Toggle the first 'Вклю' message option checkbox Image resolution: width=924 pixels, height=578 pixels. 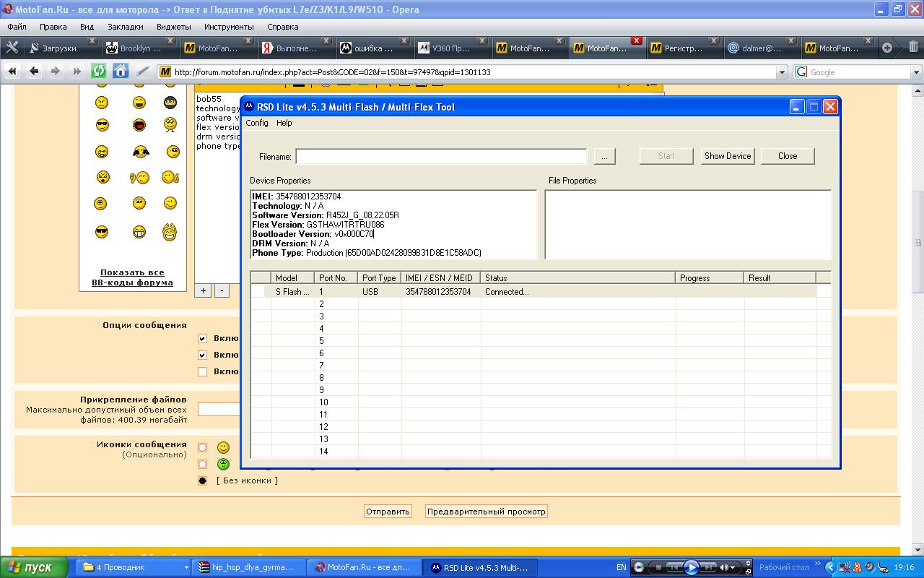click(202, 338)
